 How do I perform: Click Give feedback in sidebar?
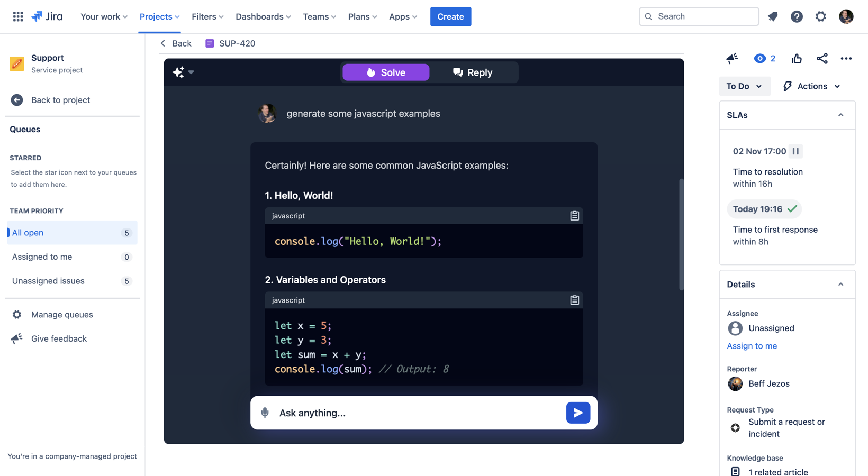click(x=59, y=338)
